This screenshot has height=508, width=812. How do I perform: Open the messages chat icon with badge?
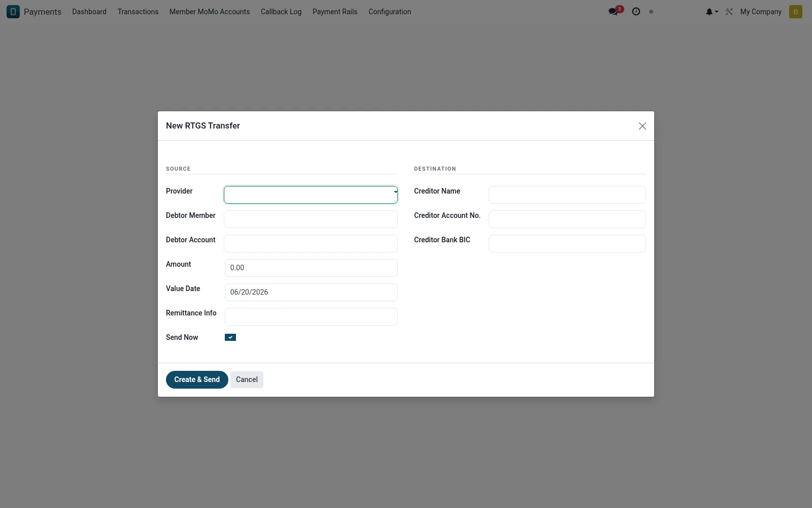point(615,11)
